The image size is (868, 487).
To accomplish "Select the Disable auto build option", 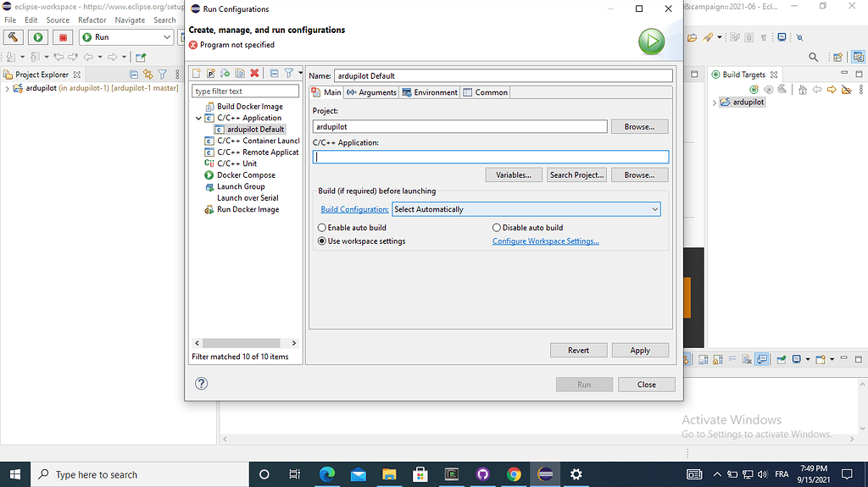I will tap(497, 228).
